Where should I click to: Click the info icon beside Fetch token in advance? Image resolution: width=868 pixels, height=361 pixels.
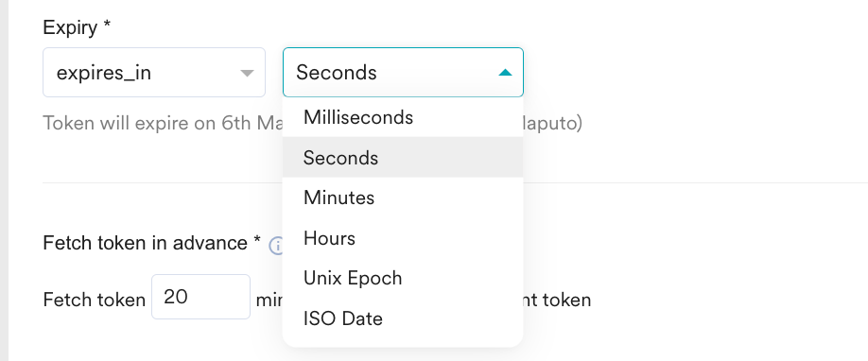(x=276, y=245)
